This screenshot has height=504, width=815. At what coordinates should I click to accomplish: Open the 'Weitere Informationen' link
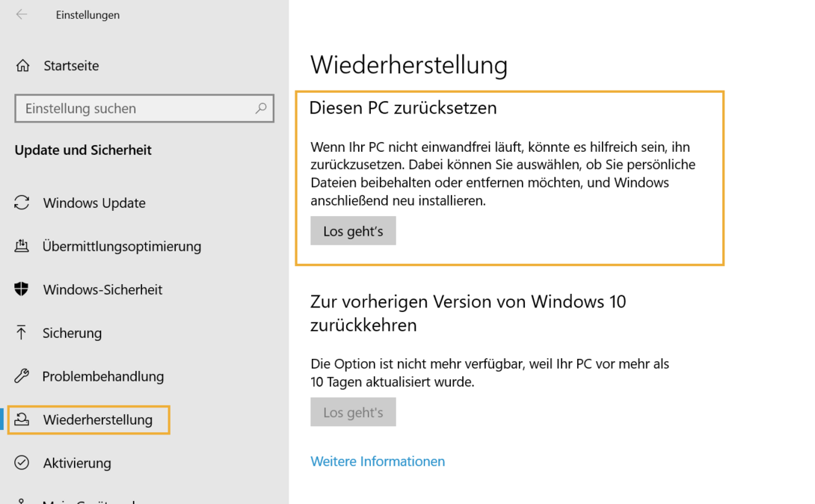[x=378, y=461]
